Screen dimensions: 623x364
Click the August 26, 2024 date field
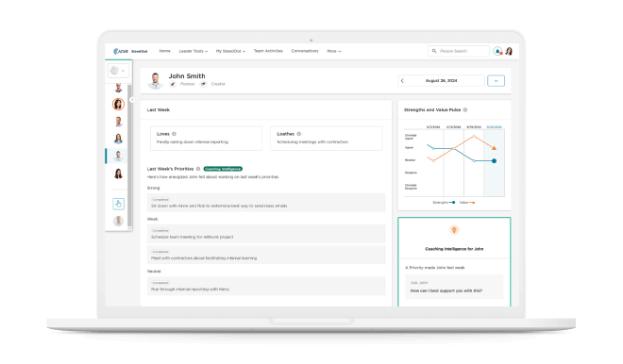(x=441, y=81)
